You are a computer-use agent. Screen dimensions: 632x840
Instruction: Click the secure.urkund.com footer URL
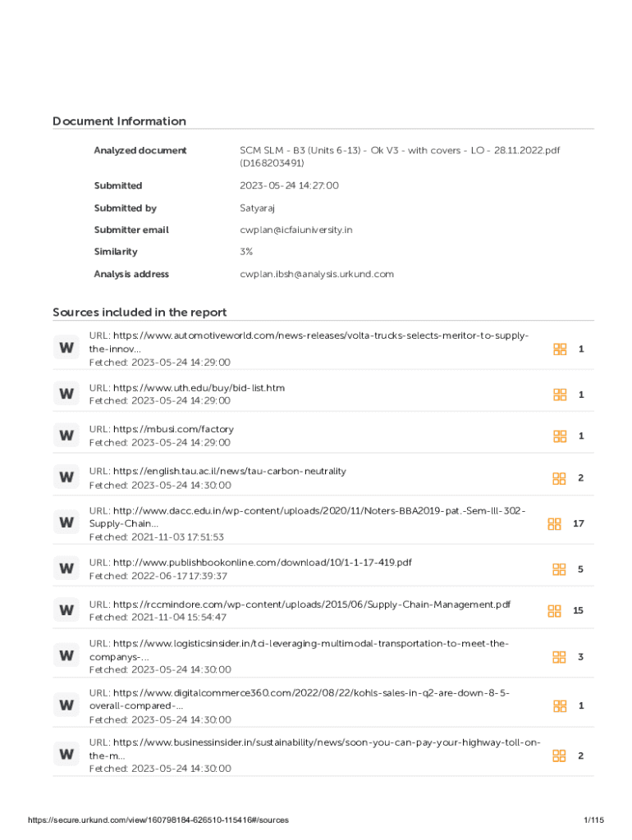click(158, 819)
